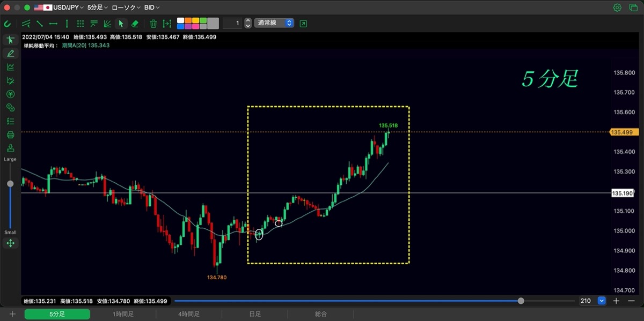Click the trash can delete icon
This screenshot has height=321, width=644.
pos(153,24)
